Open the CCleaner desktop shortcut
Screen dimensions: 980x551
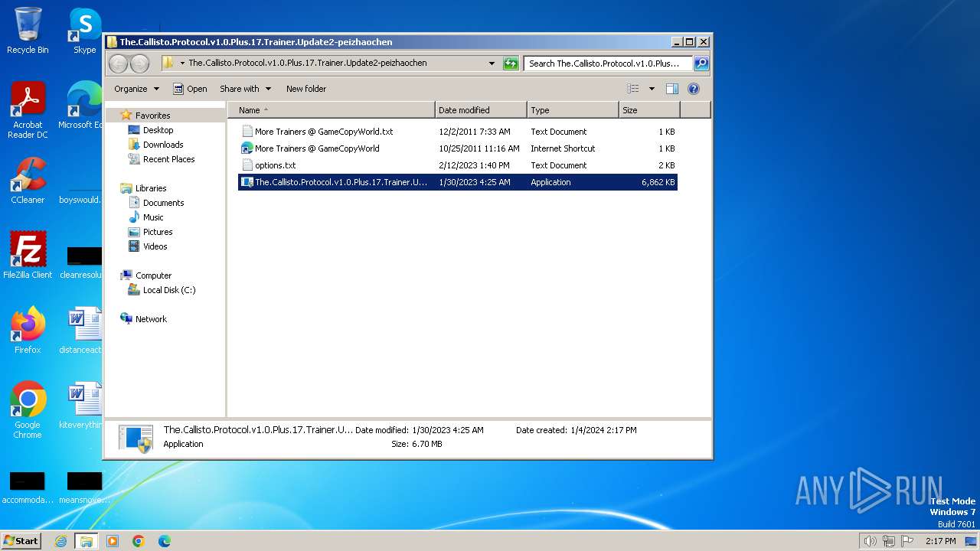(28, 181)
